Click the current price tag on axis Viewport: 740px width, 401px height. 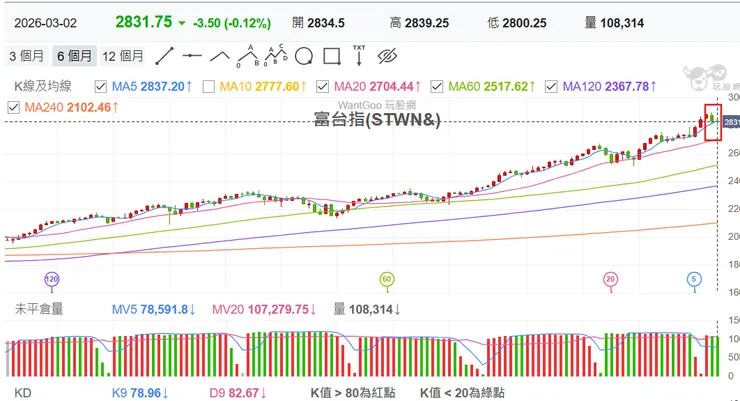732,122
